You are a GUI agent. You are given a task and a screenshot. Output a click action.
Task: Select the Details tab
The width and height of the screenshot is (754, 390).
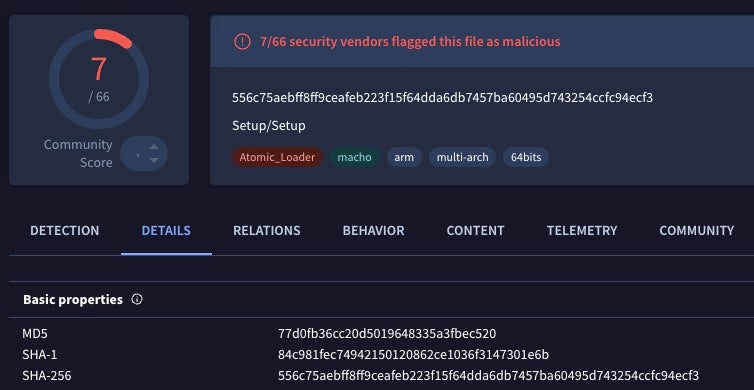click(166, 231)
